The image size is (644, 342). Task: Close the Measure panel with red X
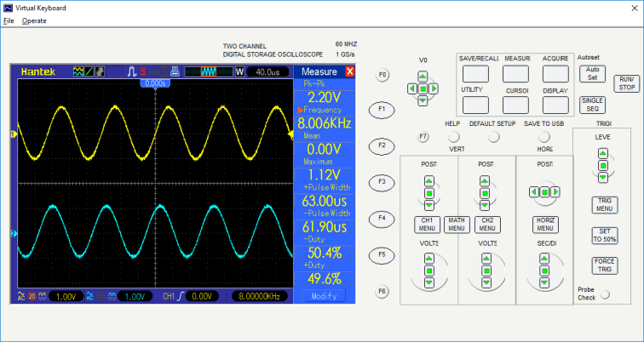coord(349,71)
